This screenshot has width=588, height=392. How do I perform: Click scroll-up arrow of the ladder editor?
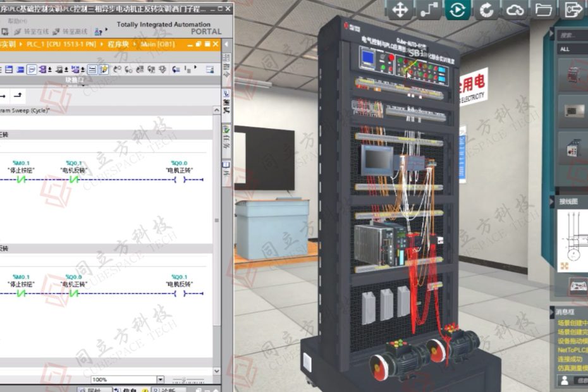click(x=216, y=110)
